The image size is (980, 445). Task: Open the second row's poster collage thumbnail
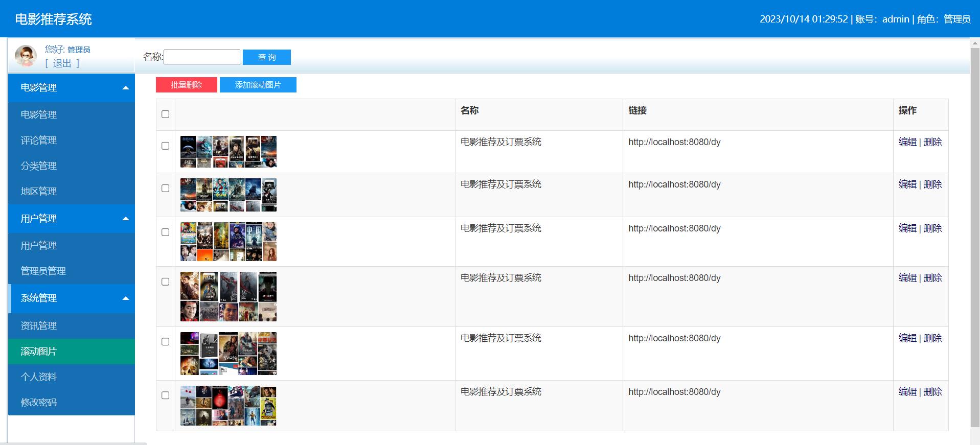pos(229,195)
